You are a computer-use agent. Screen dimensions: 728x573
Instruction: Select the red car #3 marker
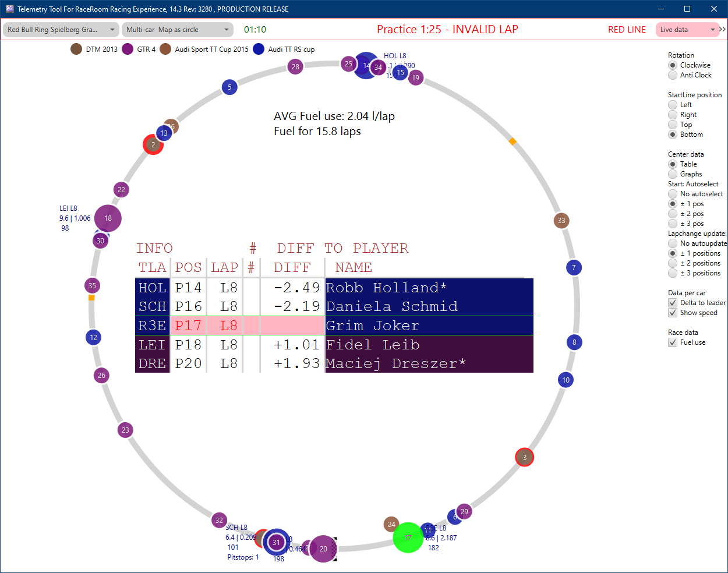pyautogui.click(x=524, y=457)
